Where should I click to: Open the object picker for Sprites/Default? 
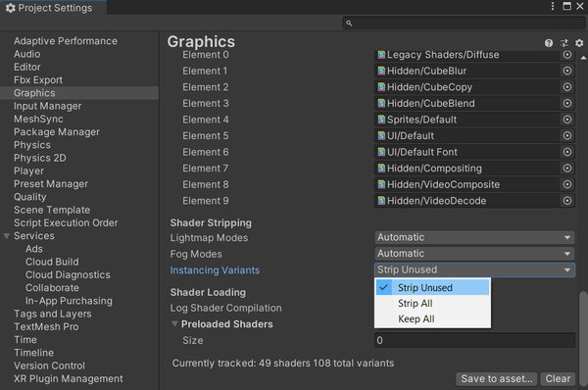(567, 120)
